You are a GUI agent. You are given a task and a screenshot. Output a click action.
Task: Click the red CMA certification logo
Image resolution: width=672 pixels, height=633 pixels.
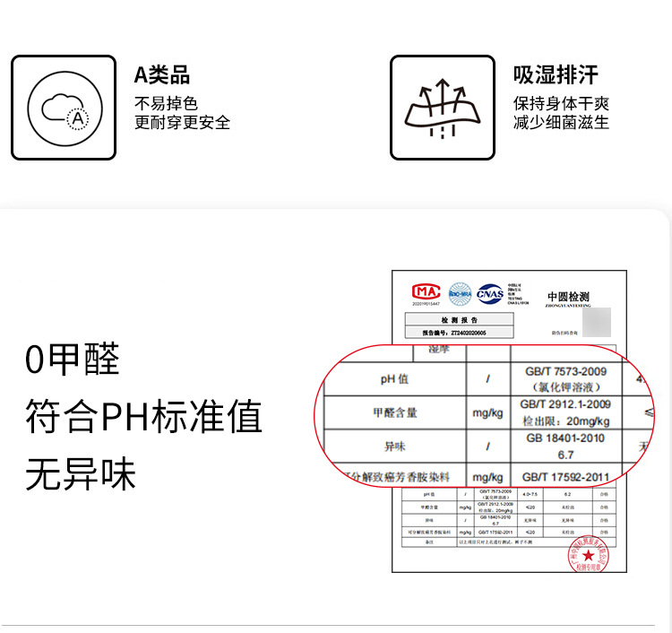tap(426, 292)
